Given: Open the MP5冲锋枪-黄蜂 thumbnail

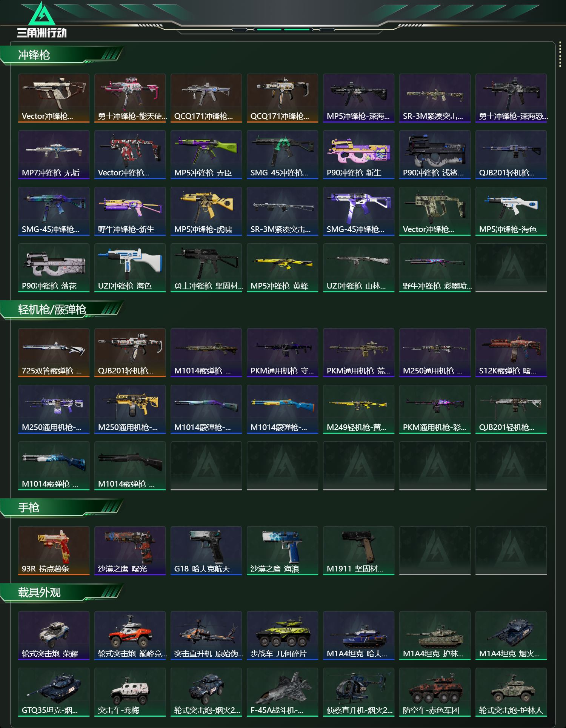Looking at the screenshot, I should coord(283,267).
